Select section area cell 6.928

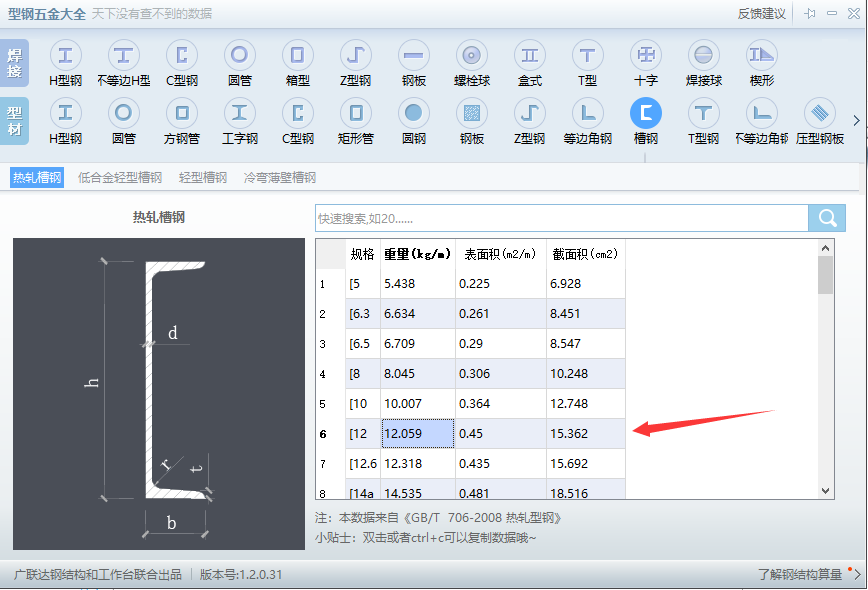585,284
